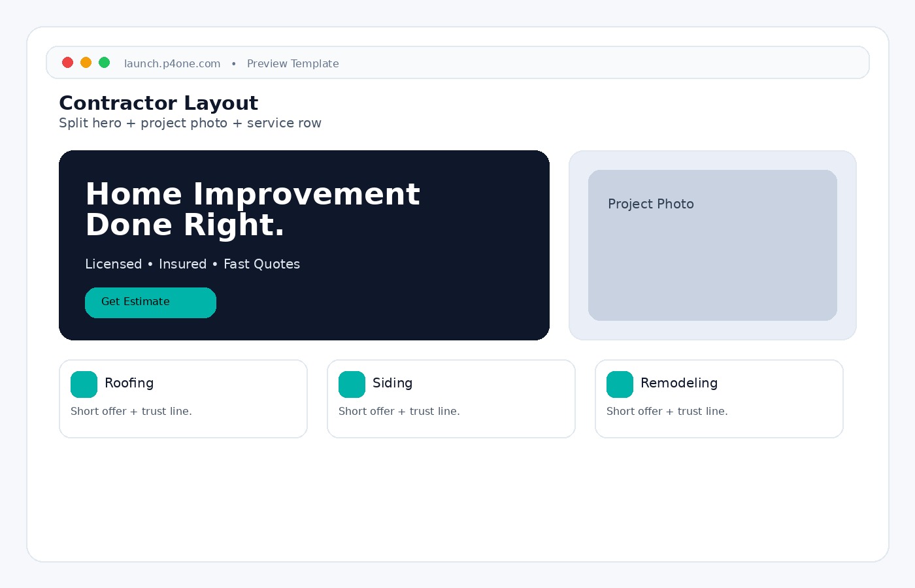Click the split hero subtitle text

[x=190, y=123]
